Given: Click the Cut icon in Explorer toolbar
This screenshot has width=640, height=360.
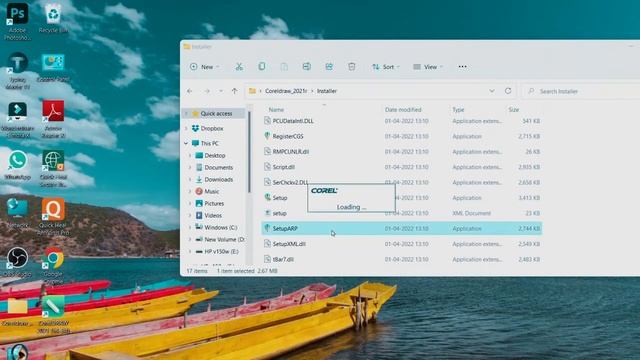Looking at the screenshot, I should pos(239,67).
